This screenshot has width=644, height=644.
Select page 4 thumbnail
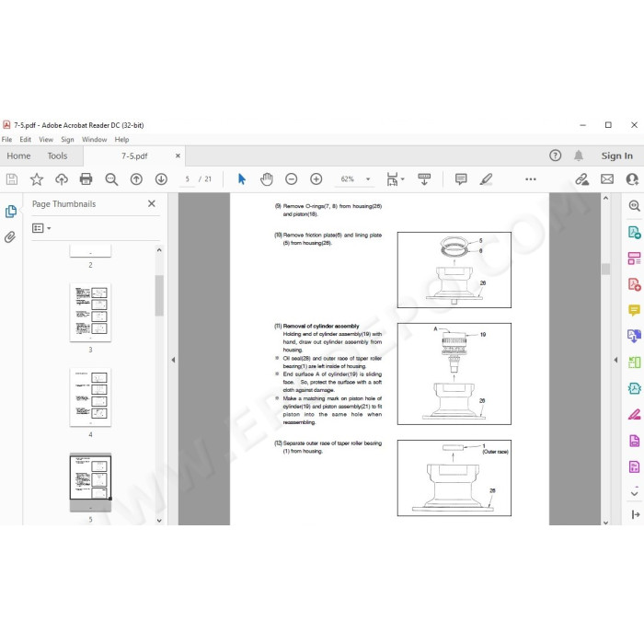[x=90, y=397]
